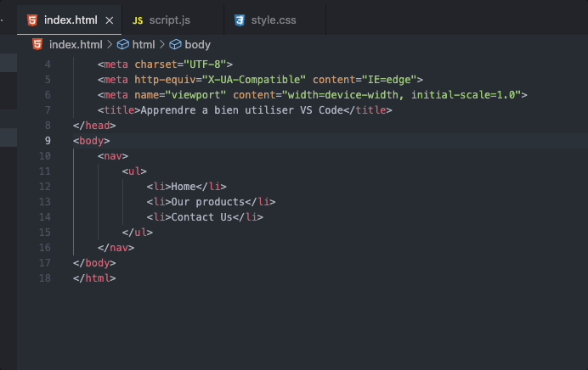
Task: Click the opening <ul> tag
Action: coord(134,171)
